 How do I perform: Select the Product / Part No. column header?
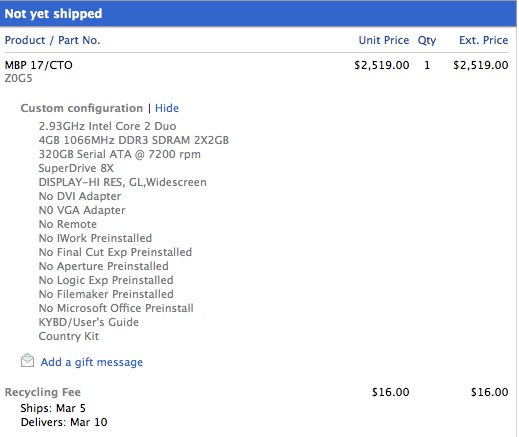click(x=52, y=40)
